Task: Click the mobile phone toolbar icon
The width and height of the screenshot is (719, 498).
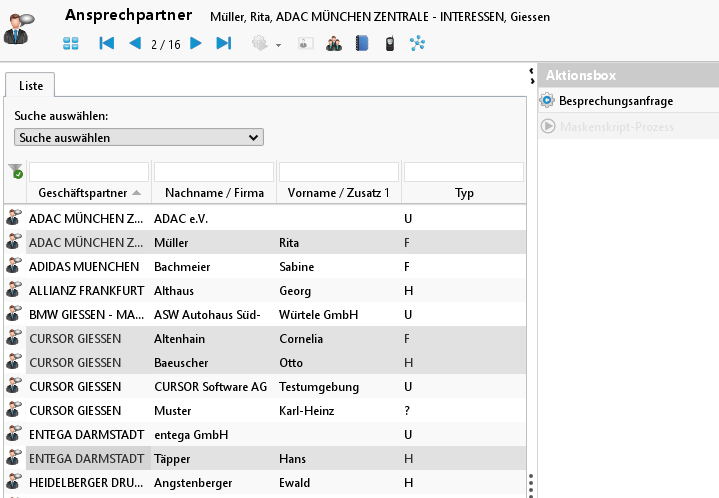Action: click(390, 43)
